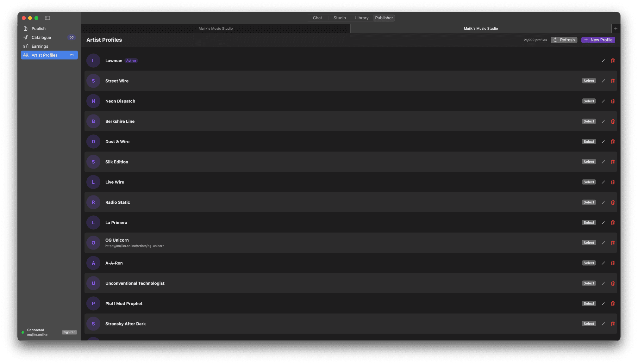638x364 pixels.
Task: Edit the Radio Static profile
Action: coord(603,202)
